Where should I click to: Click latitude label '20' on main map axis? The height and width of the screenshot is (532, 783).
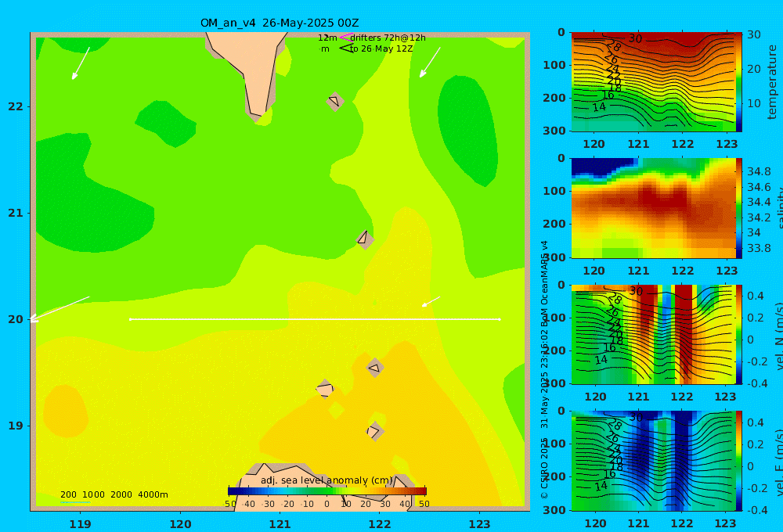(16, 319)
